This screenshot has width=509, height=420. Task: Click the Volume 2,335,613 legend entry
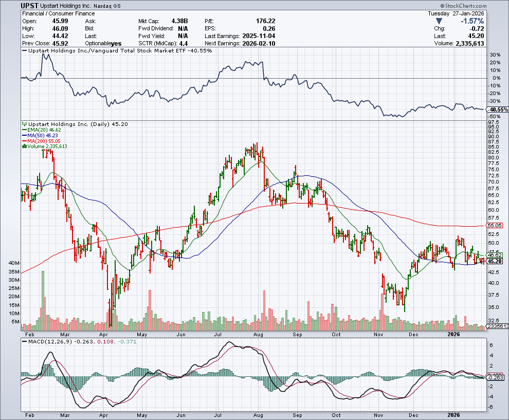tap(44, 147)
